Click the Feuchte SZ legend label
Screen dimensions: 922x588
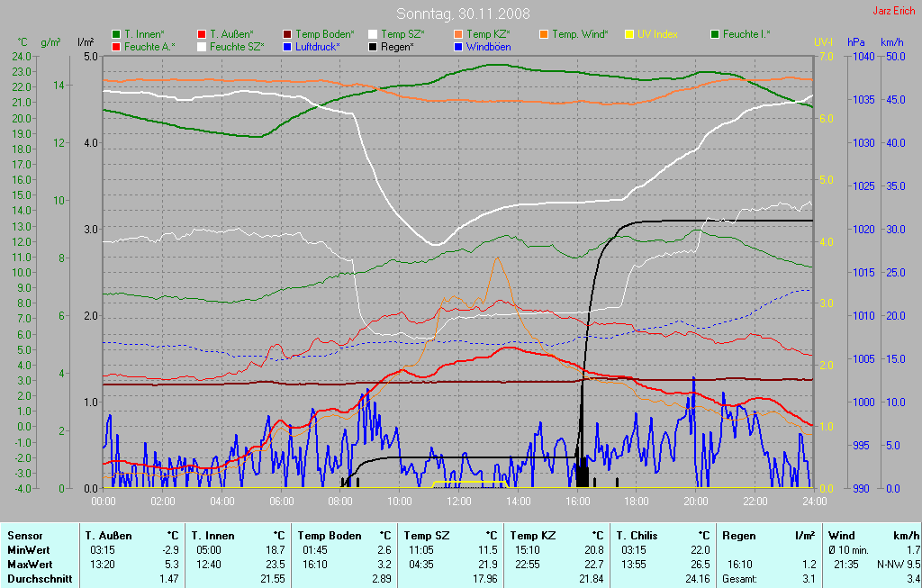click(237, 46)
